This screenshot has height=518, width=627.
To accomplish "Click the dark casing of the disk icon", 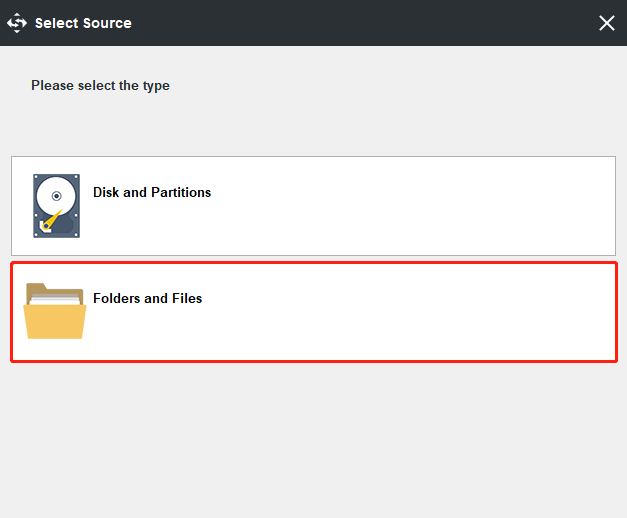I will pyautogui.click(x=38, y=226).
